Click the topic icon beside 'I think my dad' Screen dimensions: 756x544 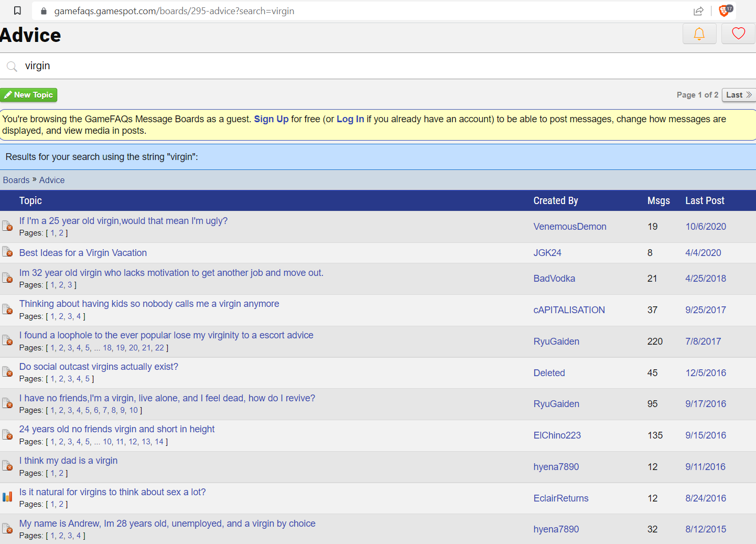click(x=7, y=466)
